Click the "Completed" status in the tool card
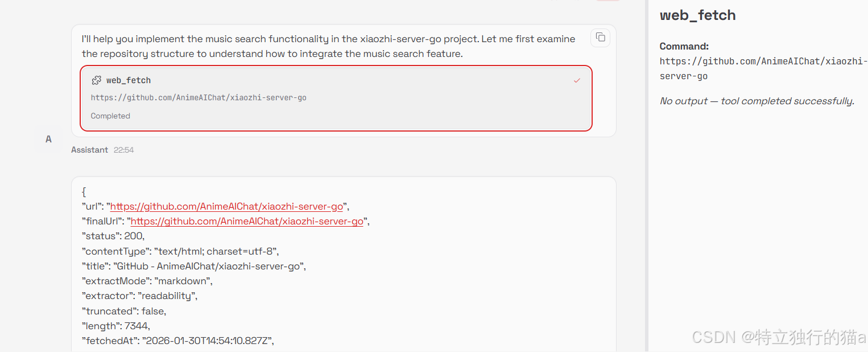Viewport: 868px width, 352px height. [x=110, y=116]
